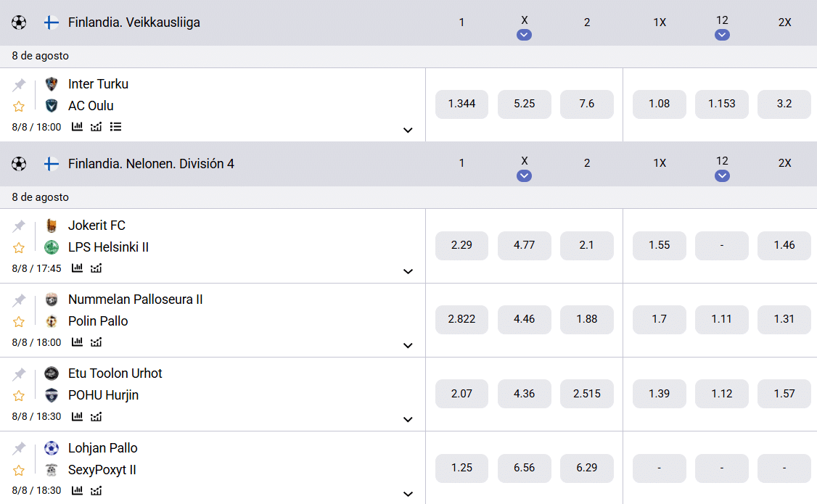Open bar chart stats for Lohjan Pallo match

pyautogui.click(x=77, y=490)
